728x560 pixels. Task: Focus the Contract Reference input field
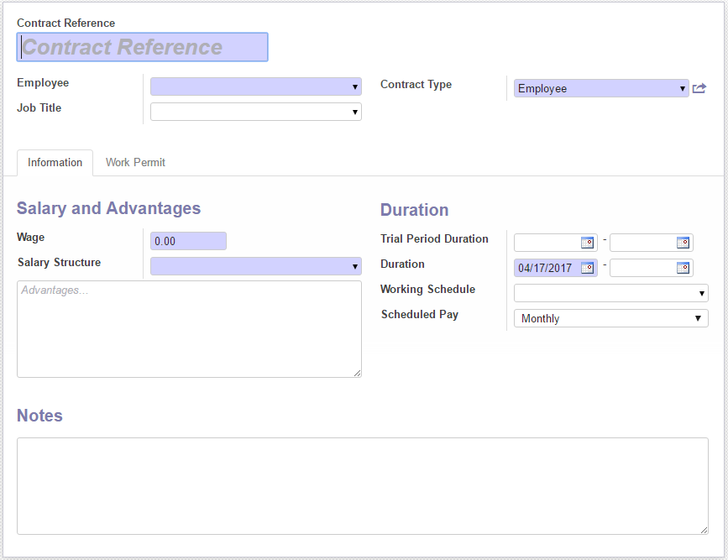tap(143, 47)
